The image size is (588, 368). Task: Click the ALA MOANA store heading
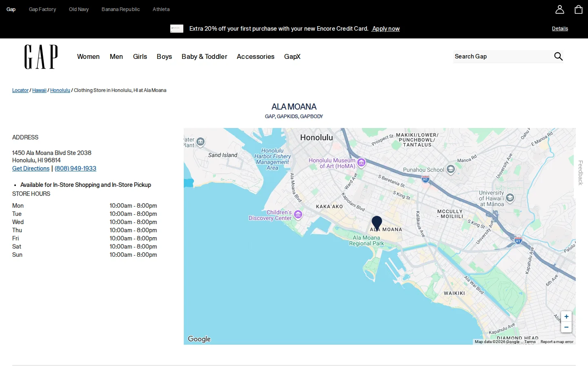point(294,107)
